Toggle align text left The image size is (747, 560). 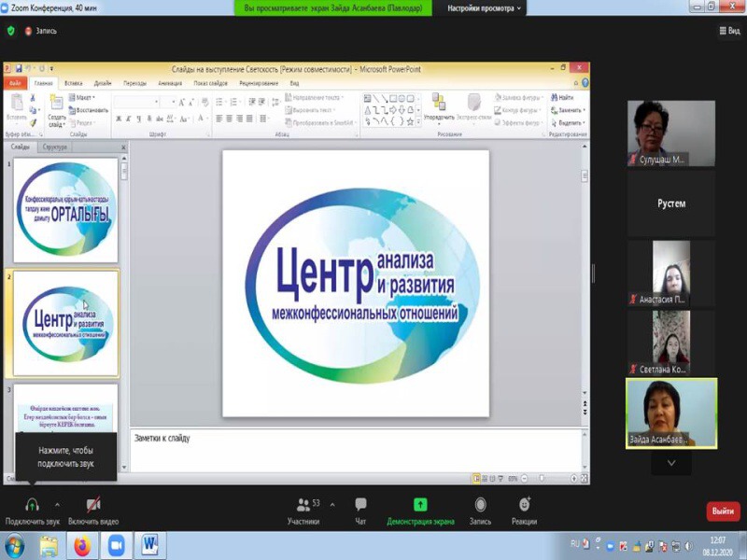[x=219, y=119]
